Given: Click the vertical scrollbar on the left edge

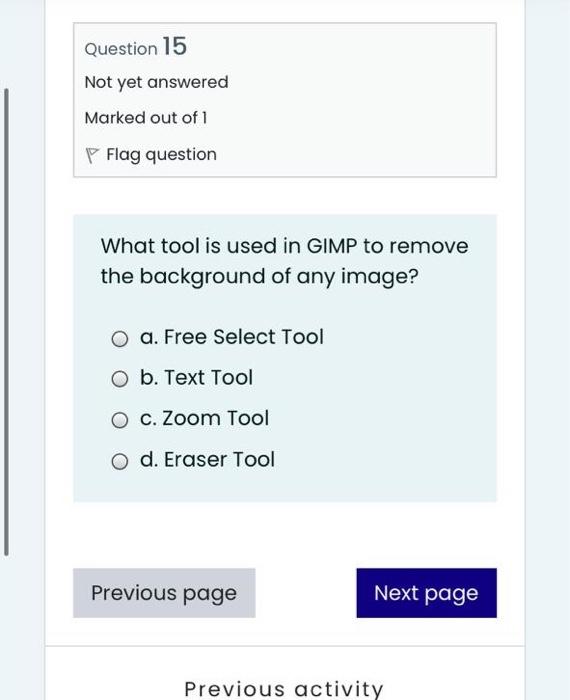Looking at the screenshot, I should [x=6, y=322].
